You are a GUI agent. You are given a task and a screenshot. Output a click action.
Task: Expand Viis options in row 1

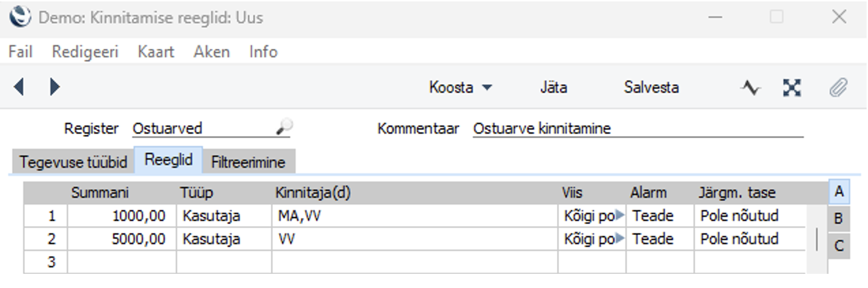coord(619,215)
